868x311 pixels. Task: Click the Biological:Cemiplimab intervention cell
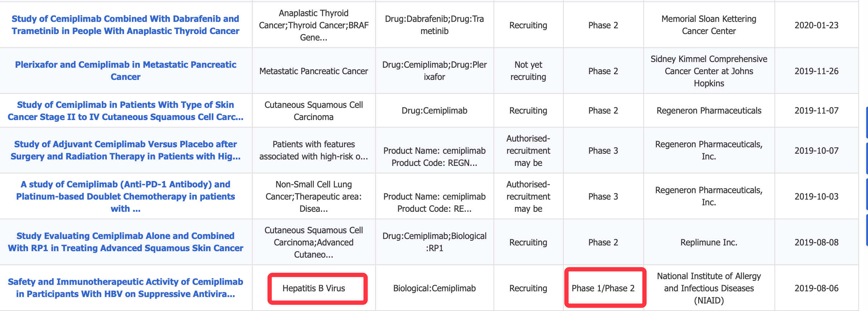click(x=434, y=288)
